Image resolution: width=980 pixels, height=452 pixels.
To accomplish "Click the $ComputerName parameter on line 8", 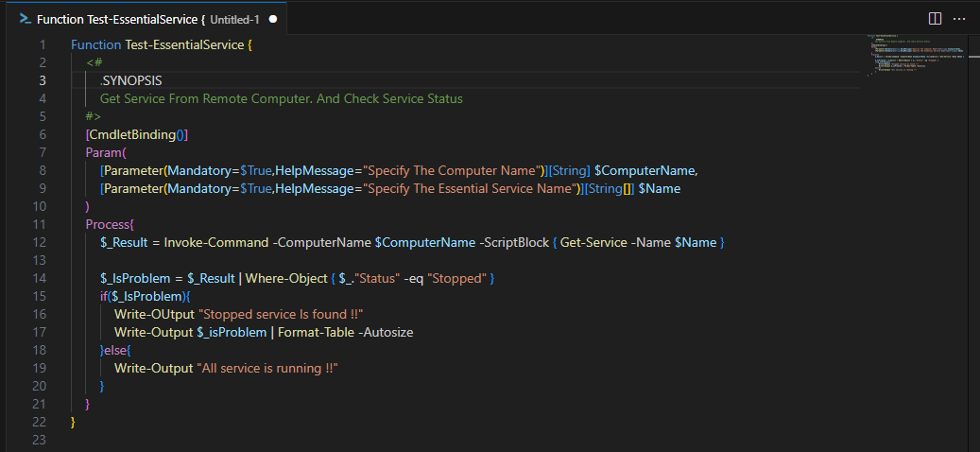I will click(x=644, y=170).
